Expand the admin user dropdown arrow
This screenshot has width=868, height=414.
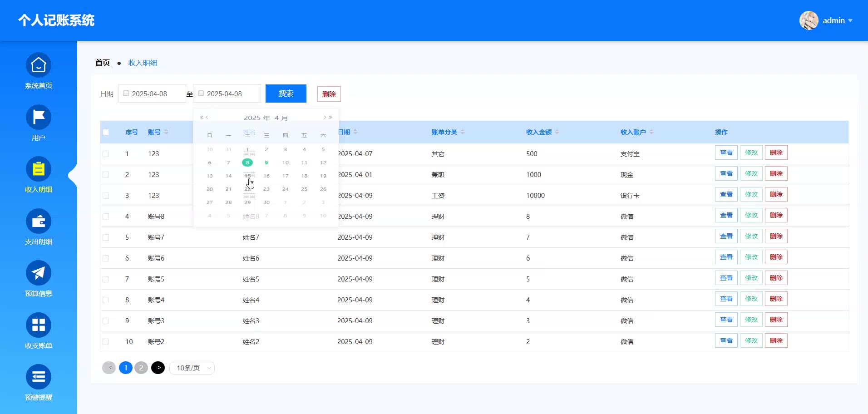coord(850,20)
